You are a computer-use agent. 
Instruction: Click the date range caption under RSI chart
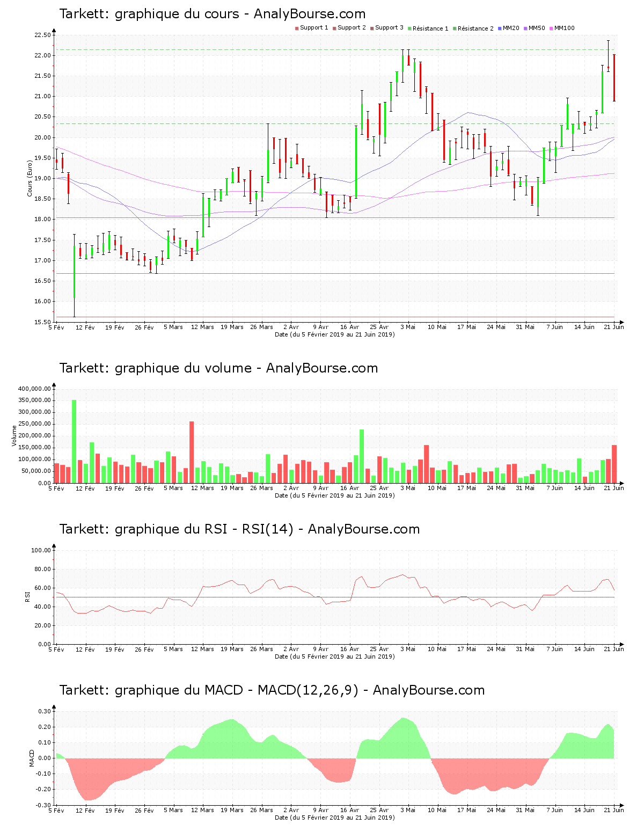click(335, 656)
